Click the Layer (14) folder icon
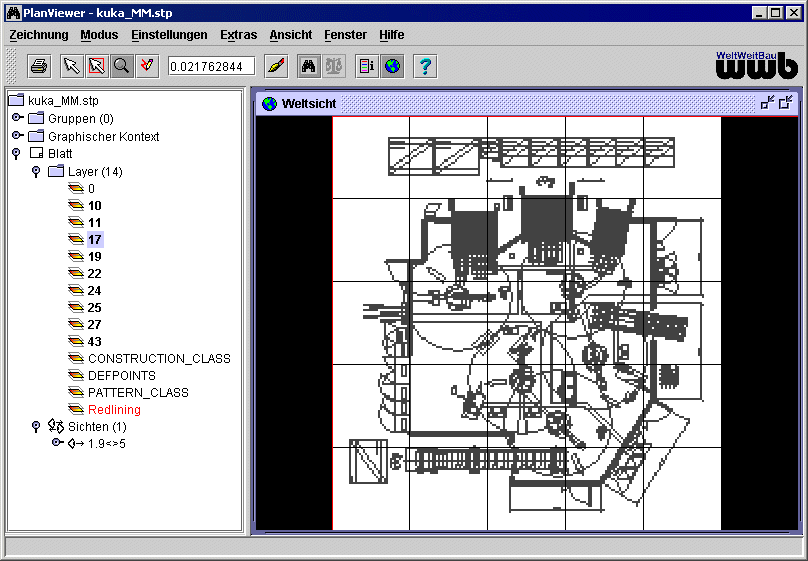 point(56,171)
